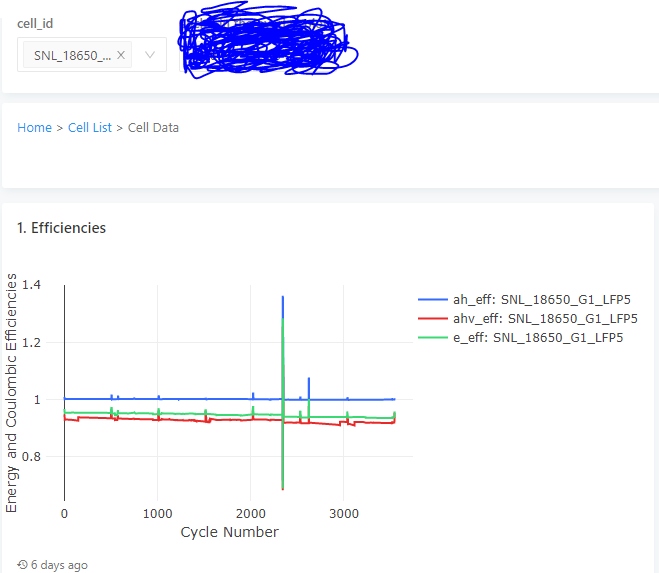Click the x-axis tick label 3000
This screenshot has height=573, width=659.
pos(344,514)
